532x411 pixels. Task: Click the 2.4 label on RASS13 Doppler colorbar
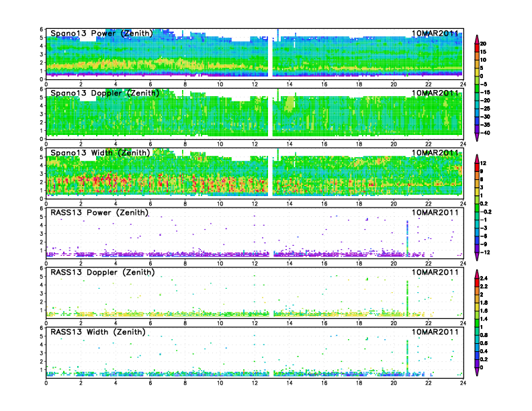click(484, 279)
